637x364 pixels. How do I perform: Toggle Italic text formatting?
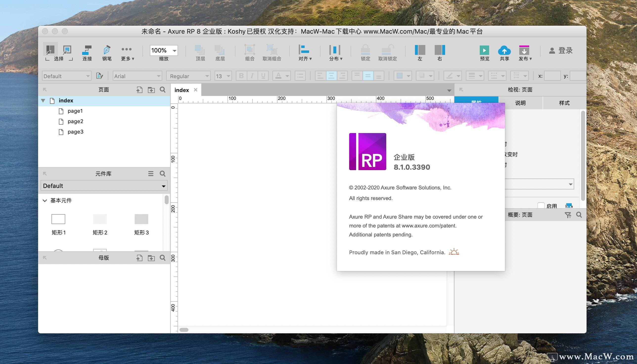pos(252,76)
